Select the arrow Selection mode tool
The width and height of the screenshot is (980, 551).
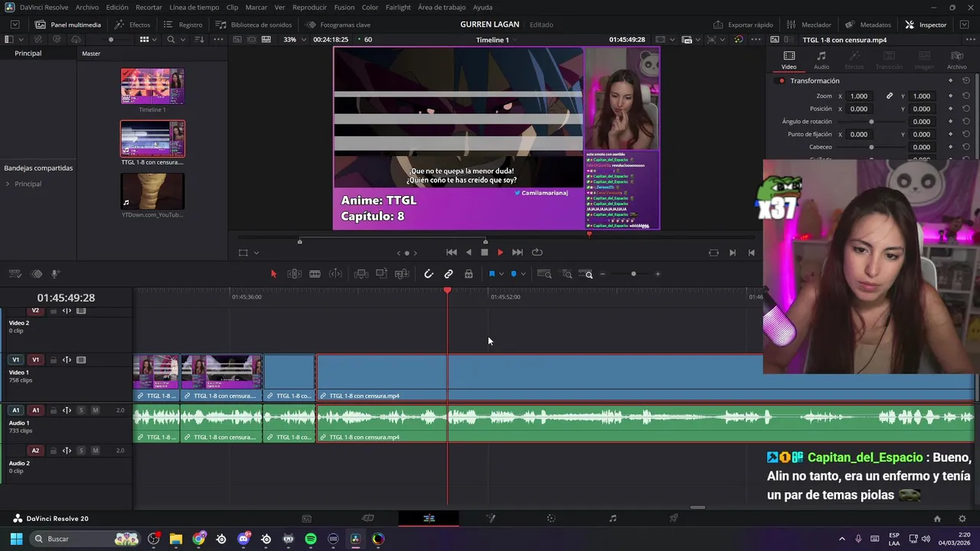(273, 274)
